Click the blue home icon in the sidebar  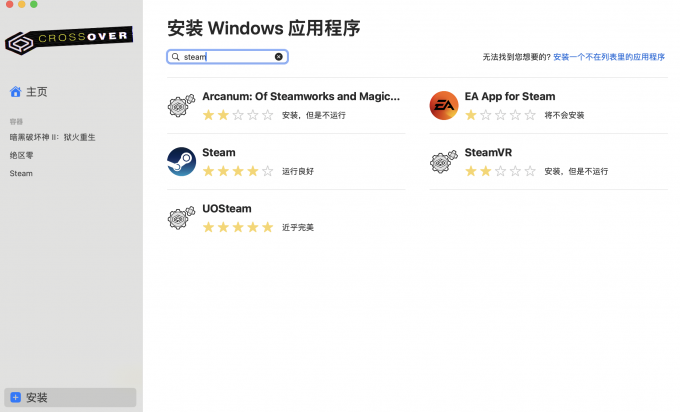point(16,92)
